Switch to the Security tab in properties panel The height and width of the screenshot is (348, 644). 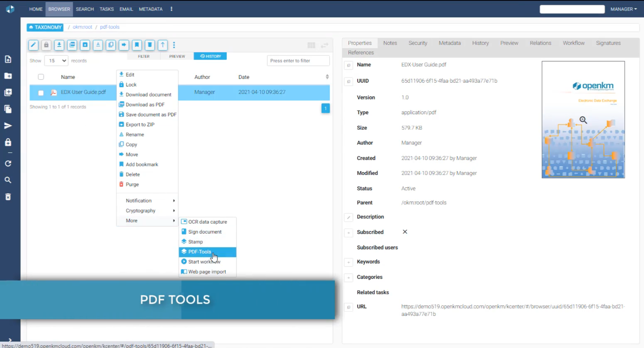pyautogui.click(x=418, y=43)
